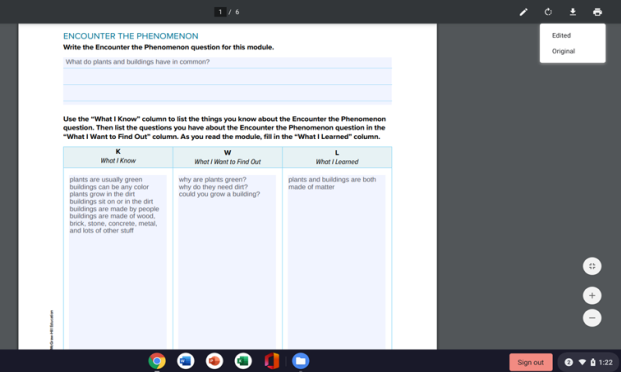The image size is (623, 374).
Task: Click the What I Know text area
Action: 118,262
